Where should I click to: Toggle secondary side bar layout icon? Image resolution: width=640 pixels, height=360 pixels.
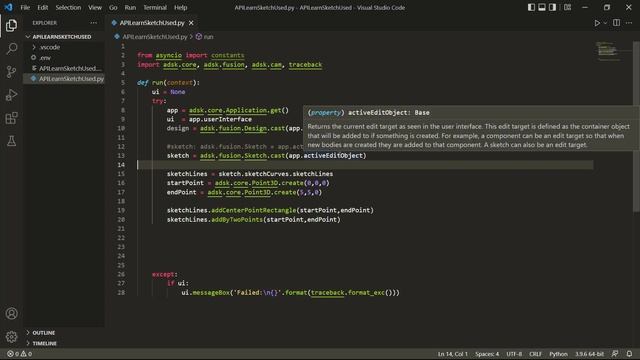552,7
